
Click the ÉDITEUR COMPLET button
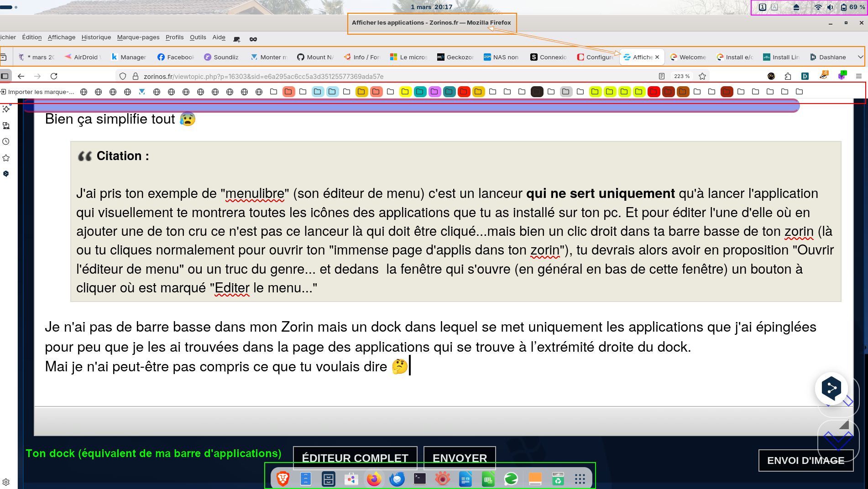pos(355,458)
